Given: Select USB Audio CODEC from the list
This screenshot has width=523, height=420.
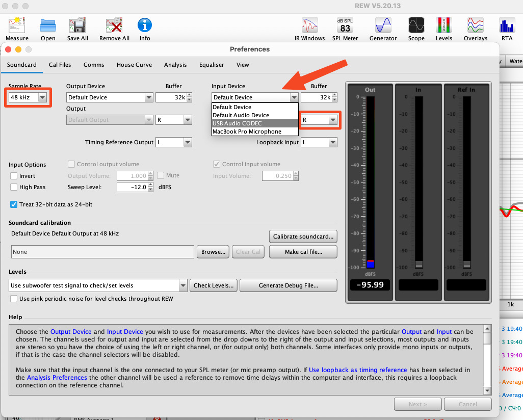Looking at the screenshot, I should pos(255,123).
